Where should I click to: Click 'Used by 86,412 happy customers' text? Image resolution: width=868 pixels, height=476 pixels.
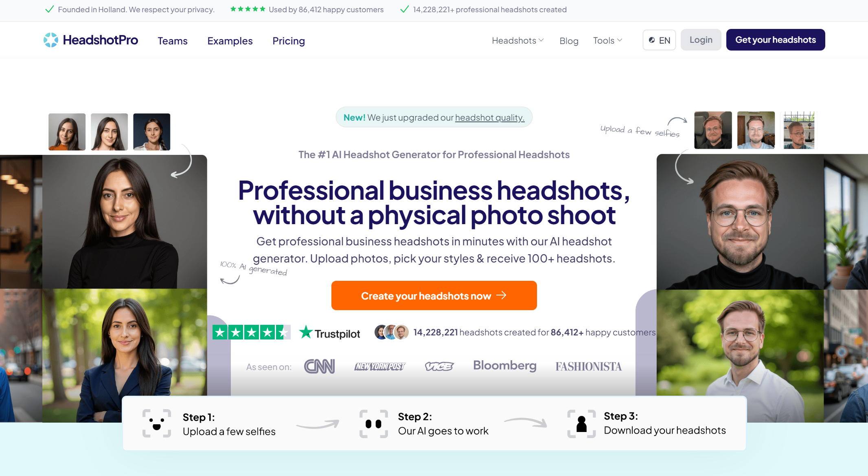pos(326,9)
